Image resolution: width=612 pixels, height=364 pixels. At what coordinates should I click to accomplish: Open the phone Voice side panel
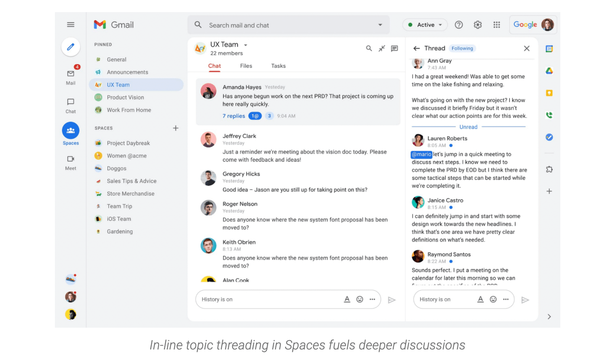549,115
